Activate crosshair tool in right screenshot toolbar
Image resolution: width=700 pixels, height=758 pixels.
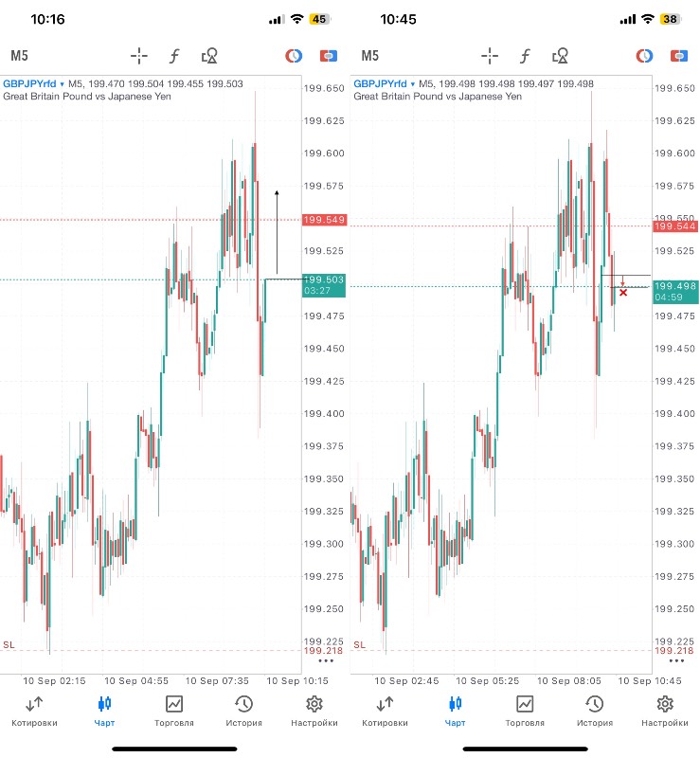pyautogui.click(x=490, y=56)
